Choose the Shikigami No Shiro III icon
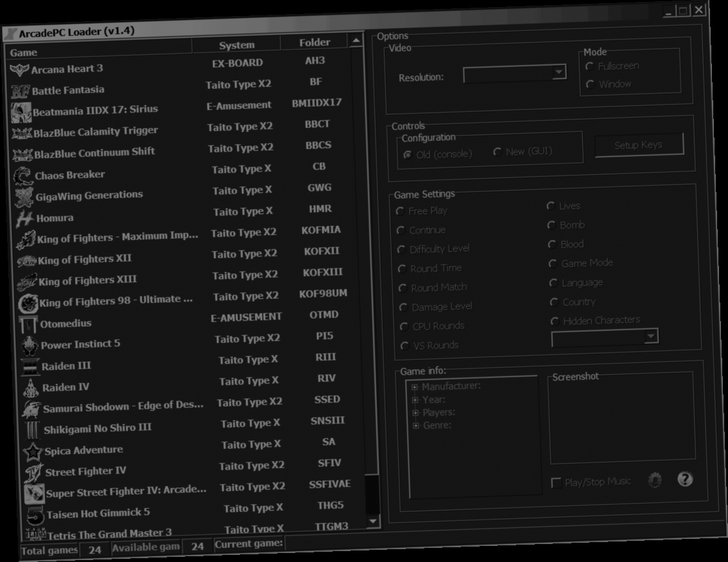Screen dimensions: 728x562 point(33,430)
